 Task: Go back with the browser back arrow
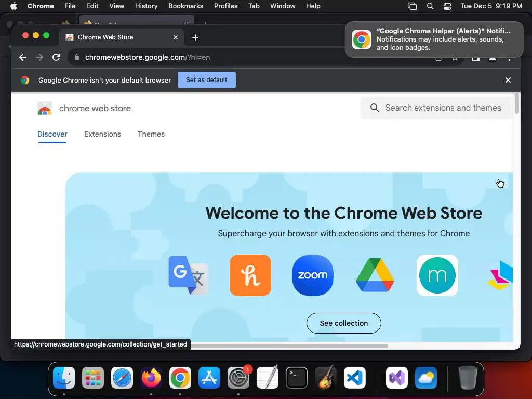coord(23,57)
